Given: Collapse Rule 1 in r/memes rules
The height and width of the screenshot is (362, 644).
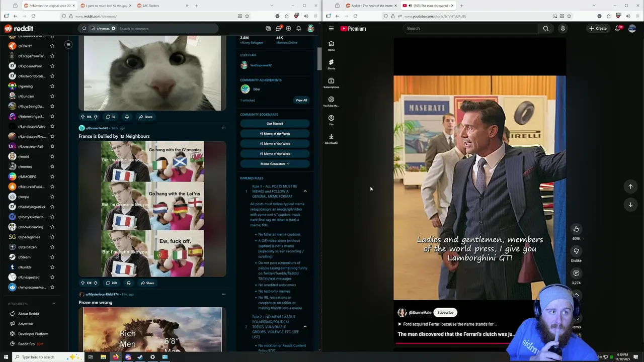Looking at the screenshot, I should (x=305, y=191).
